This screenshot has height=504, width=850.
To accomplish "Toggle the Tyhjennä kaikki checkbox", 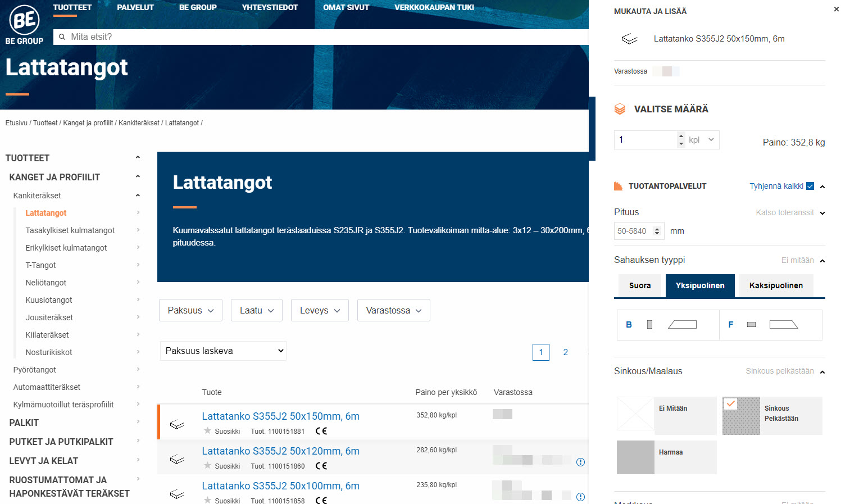I will pyautogui.click(x=810, y=186).
